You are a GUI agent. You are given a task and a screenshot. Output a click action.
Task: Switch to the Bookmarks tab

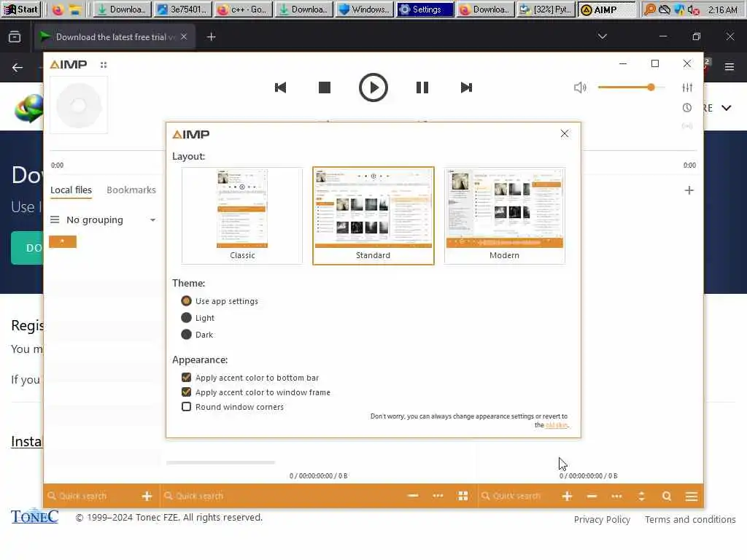(x=131, y=190)
